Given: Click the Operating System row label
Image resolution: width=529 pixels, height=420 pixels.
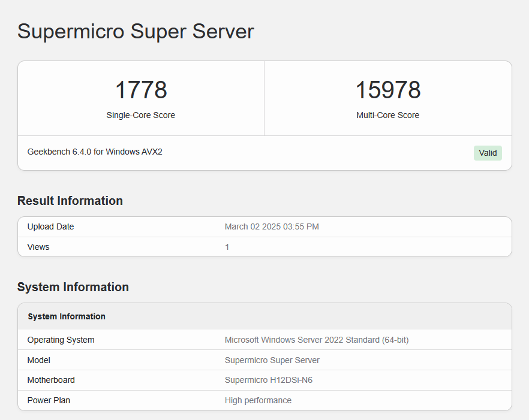Looking at the screenshot, I should pyautogui.click(x=61, y=340).
